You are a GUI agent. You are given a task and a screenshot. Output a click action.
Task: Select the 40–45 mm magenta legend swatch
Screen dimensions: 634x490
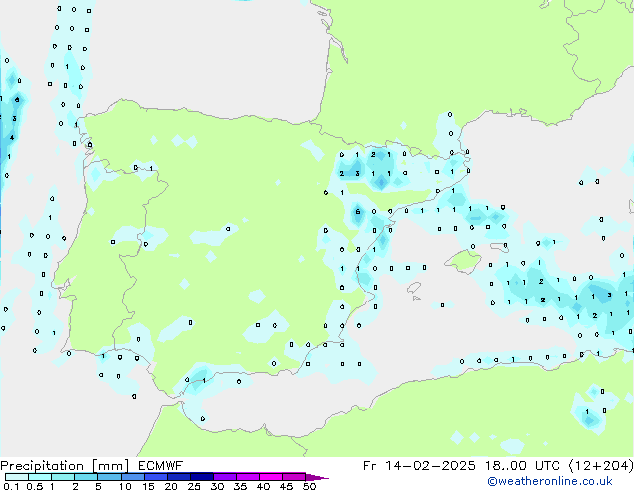click(271, 477)
